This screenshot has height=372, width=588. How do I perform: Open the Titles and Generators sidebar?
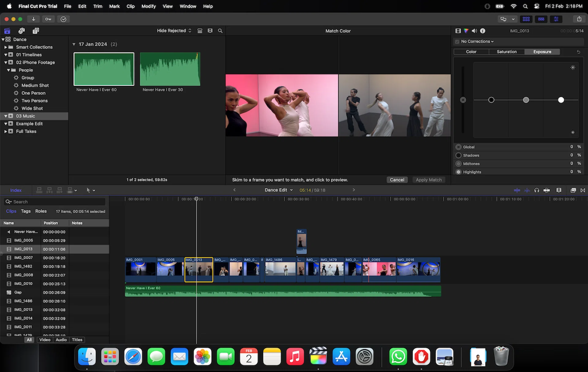click(x=36, y=31)
